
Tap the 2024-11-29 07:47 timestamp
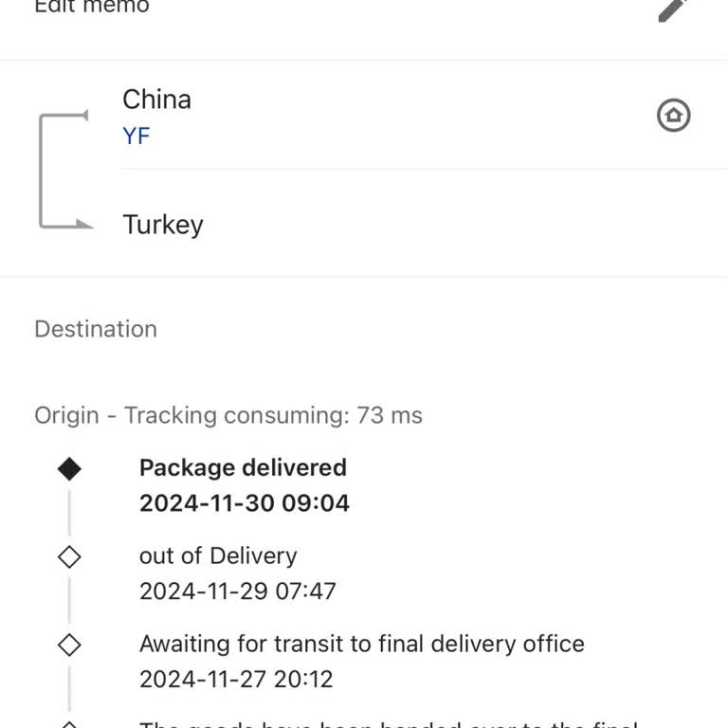[238, 591]
